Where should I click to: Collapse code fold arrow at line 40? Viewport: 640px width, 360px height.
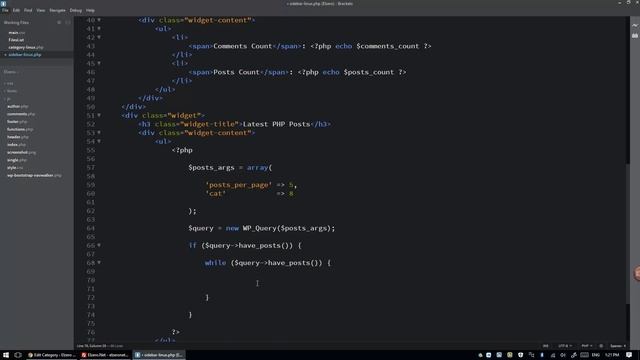point(99,20)
